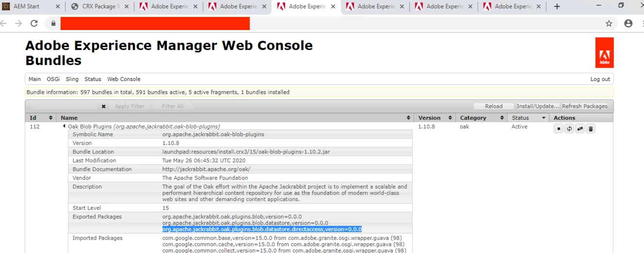The width and height of the screenshot is (644, 253).
Task: Collapse the Oak Blob Plugins details
Action: 64,126
